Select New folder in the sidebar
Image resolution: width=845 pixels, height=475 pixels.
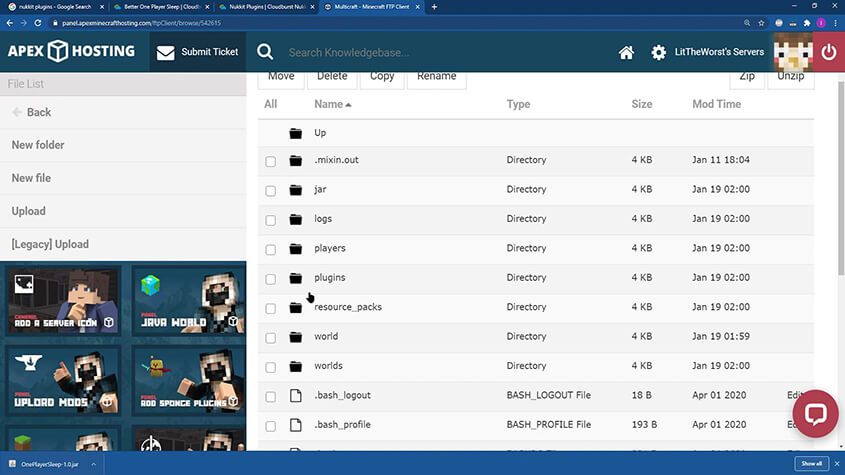pyautogui.click(x=123, y=145)
